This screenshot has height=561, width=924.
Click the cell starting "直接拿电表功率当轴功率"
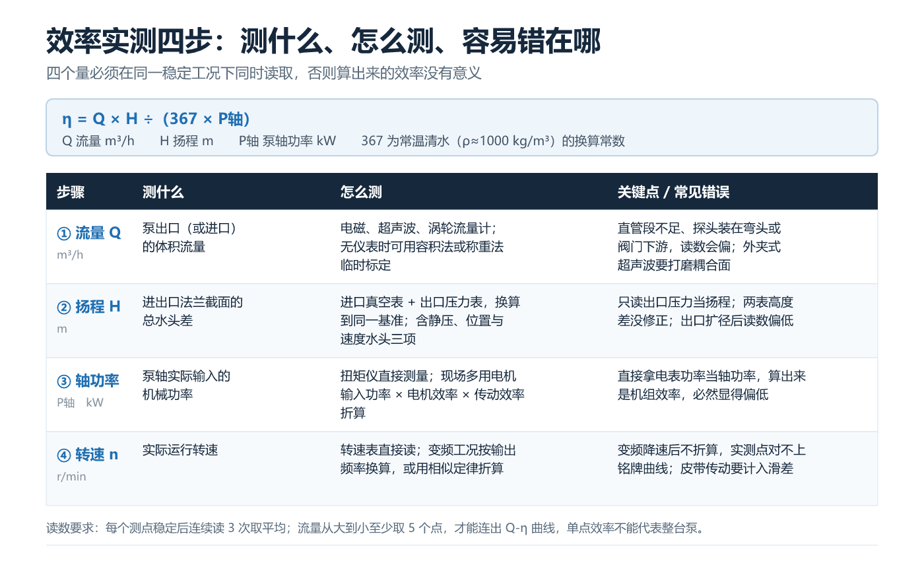(x=712, y=385)
